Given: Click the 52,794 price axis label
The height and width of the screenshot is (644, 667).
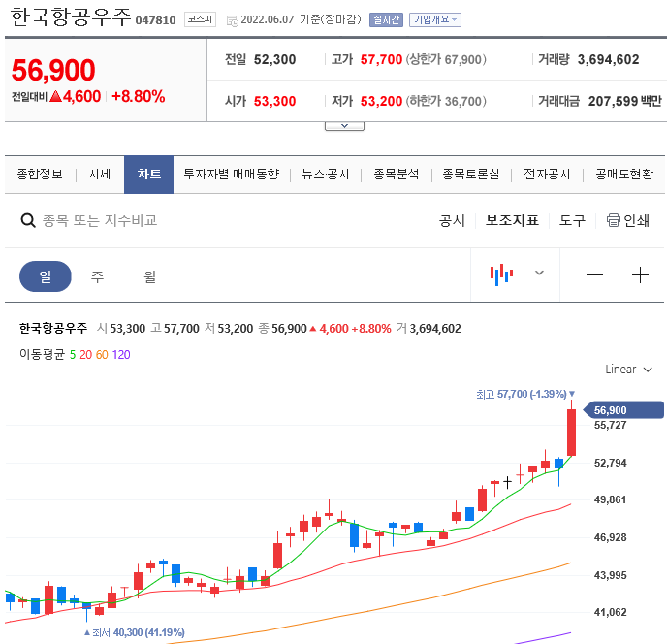Looking at the screenshot, I should [610, 463].
